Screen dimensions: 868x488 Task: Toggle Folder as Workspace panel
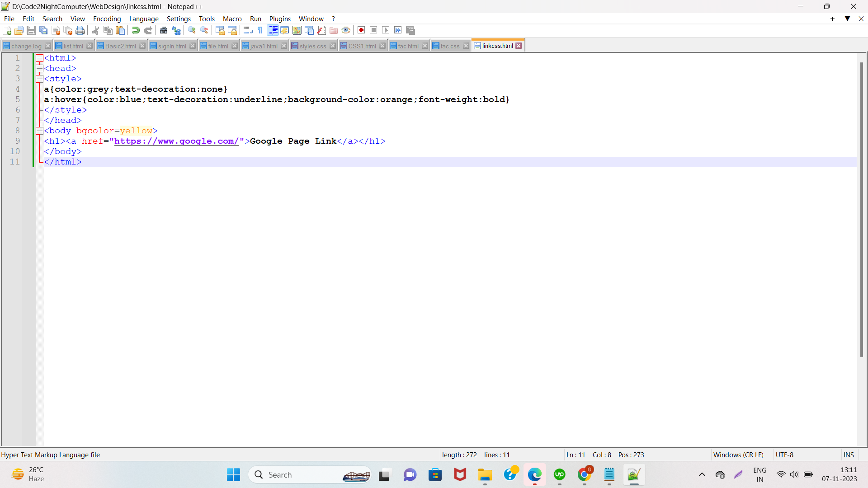pos(334,30)
